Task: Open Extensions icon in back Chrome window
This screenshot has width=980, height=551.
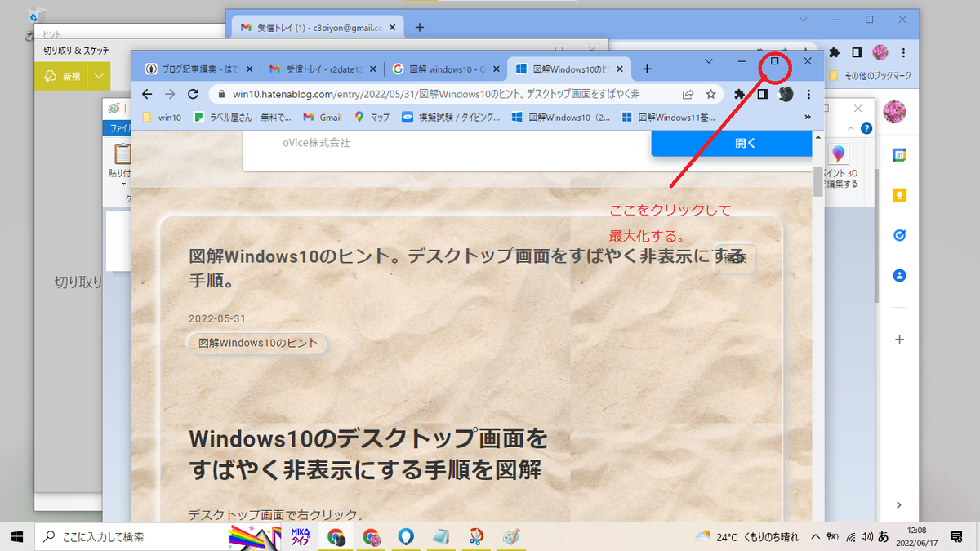Action: pyautogui.click(x=834, y=52)
